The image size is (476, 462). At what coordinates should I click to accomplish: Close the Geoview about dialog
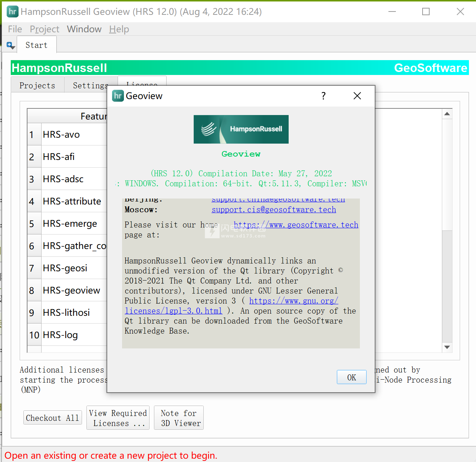[357, 96]
